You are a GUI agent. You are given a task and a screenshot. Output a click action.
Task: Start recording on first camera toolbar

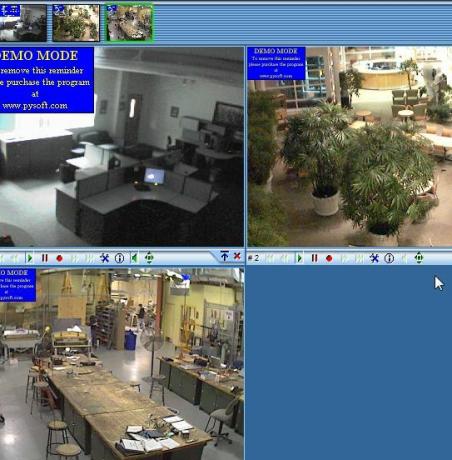pos(60,258)
